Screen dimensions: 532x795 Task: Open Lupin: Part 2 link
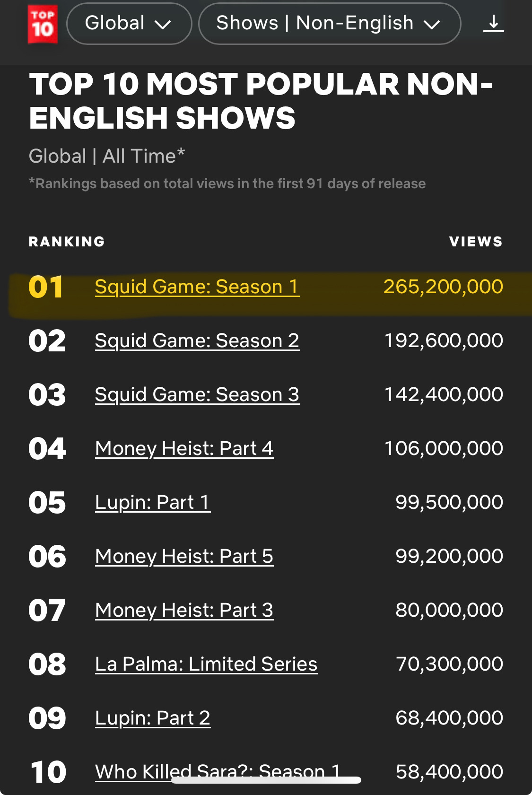pyautogui.click(x=152, y=718)
